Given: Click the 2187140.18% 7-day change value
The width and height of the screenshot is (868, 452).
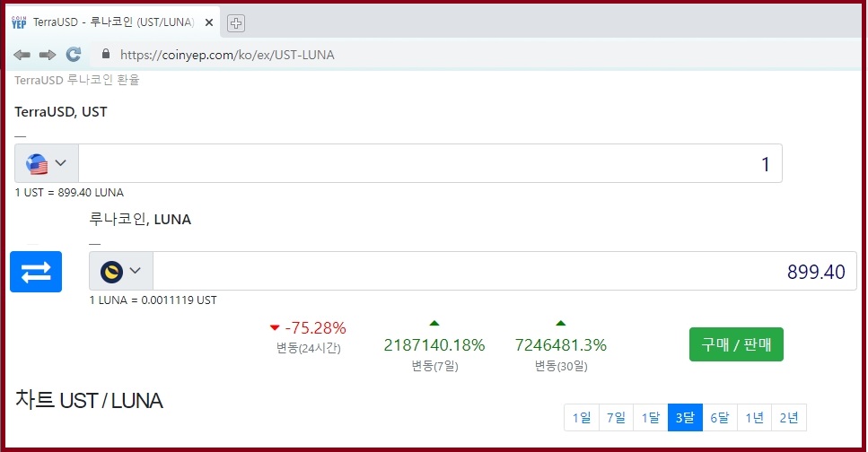Looking at the screenshot, I should (434, 345).
